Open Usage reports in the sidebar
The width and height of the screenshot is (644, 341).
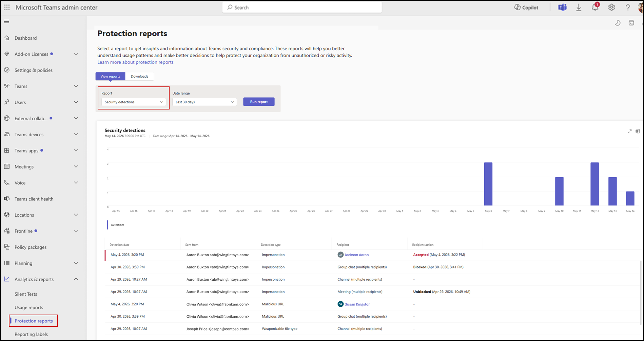pos(29,307)
